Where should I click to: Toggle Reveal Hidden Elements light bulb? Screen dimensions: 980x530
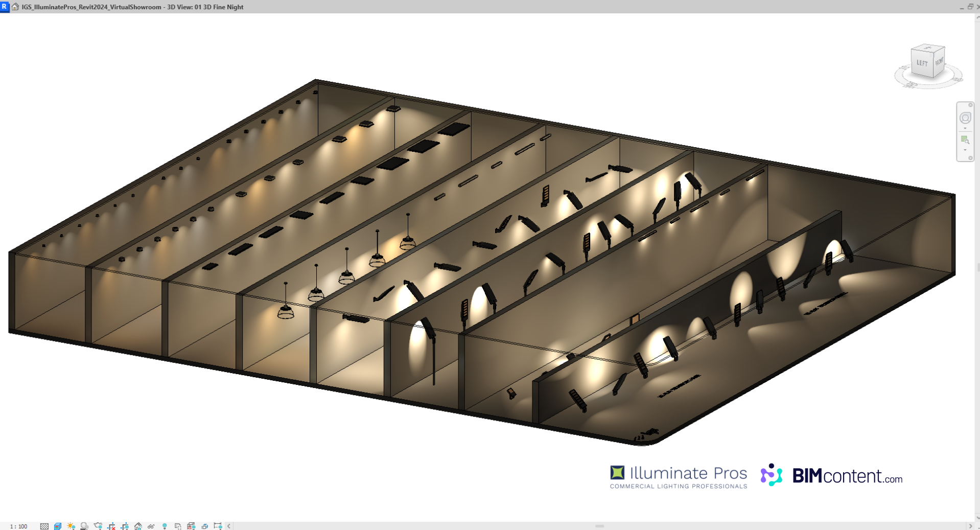(165, 526)
